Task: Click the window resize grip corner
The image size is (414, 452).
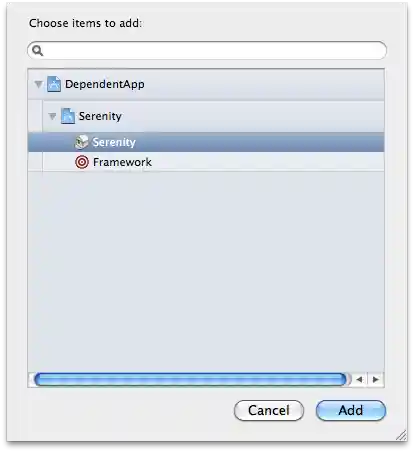Action: 401,435
